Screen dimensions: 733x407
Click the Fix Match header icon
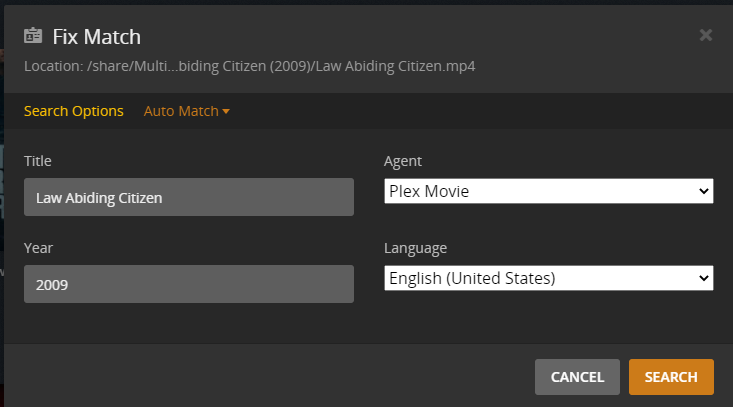[x=34, y=37]
